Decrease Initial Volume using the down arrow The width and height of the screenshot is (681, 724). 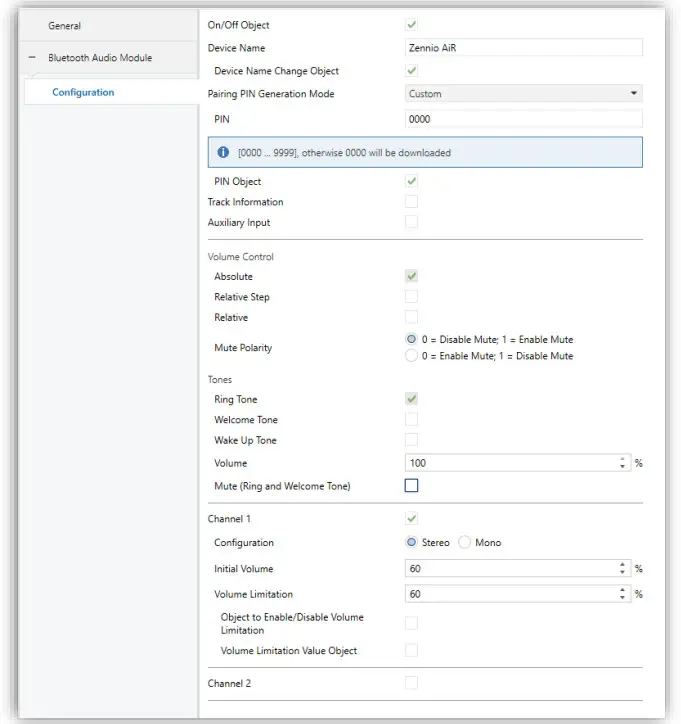[622, 573]
